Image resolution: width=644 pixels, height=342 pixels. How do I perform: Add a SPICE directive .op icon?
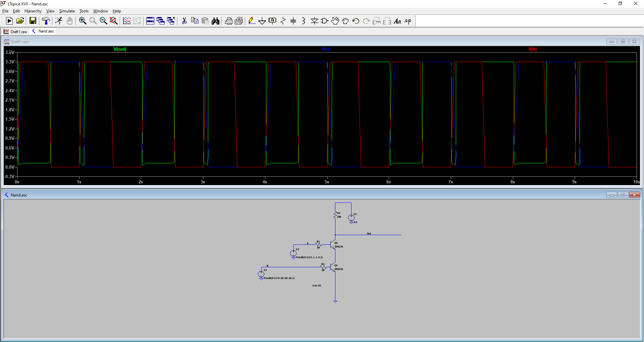408,21
